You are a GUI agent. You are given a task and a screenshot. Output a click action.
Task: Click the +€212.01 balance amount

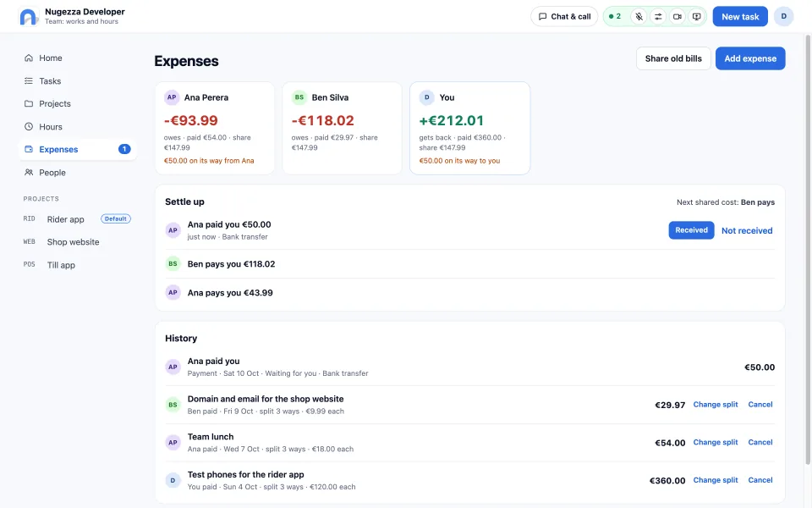[x=451, y=120]
